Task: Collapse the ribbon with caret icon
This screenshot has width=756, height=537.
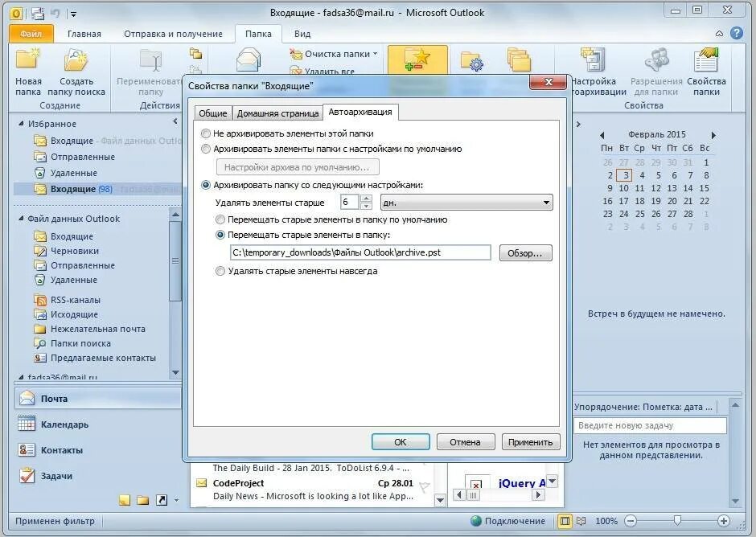Action: pos(719,34)
